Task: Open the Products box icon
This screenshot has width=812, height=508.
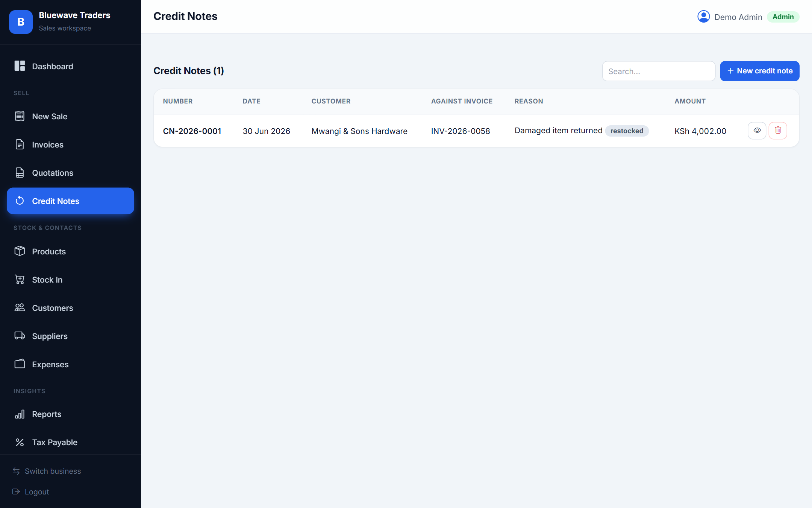Action: click(x=20, y=251)
